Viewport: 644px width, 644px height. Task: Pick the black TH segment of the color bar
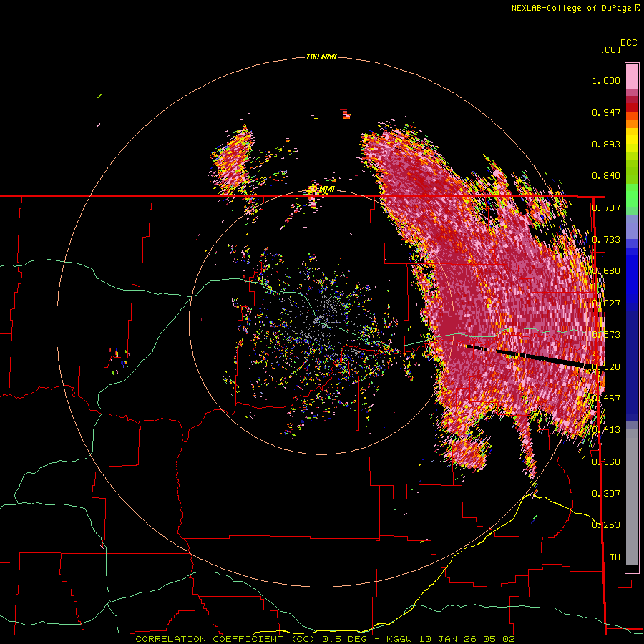point(632,568)
